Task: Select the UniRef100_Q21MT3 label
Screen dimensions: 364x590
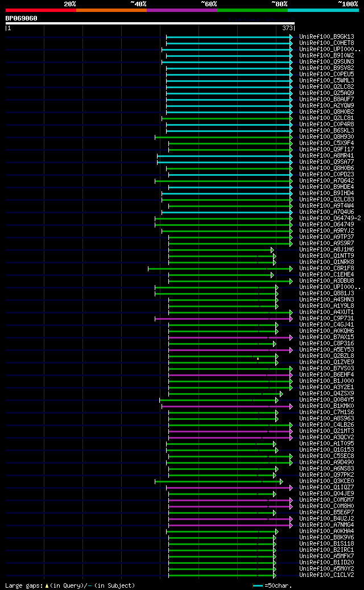Action: (x=327, y=431)
